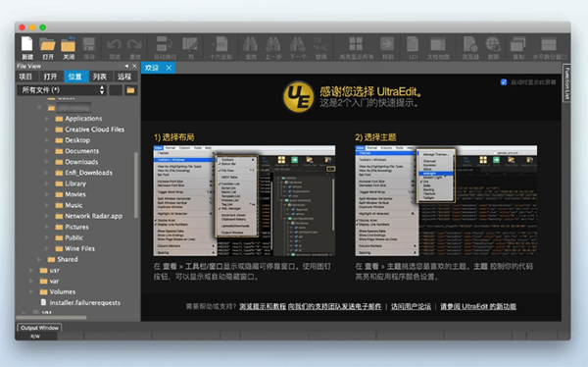The image size is (588, 367).
Task: Click the 复制 duplicate window icon
Action: coord(518,48)
